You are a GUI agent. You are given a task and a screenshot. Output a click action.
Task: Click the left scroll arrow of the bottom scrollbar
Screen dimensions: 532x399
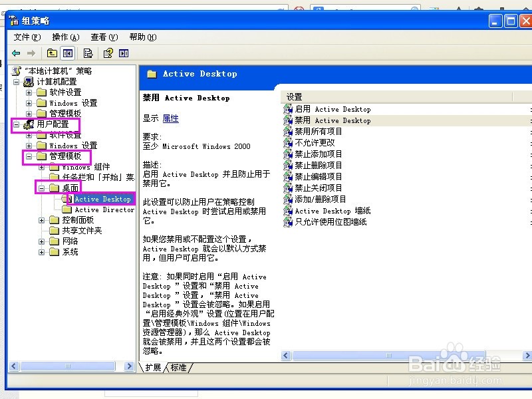pos(15,366)
